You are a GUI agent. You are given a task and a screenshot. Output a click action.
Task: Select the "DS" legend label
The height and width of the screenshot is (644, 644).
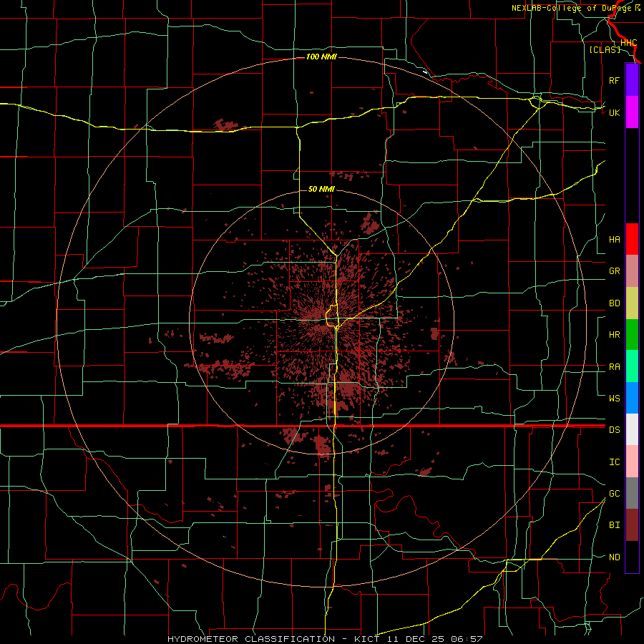pos(614,430)
